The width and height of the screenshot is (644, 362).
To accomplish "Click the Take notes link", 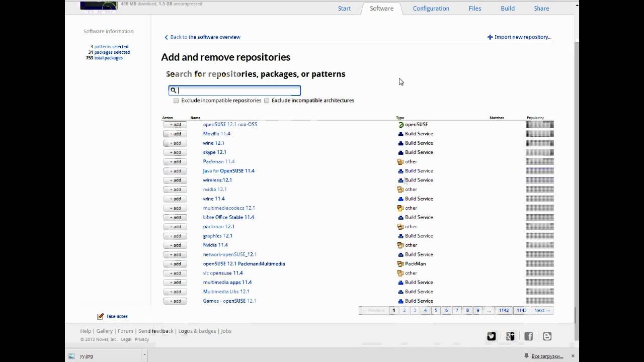I will coord(117,316).
